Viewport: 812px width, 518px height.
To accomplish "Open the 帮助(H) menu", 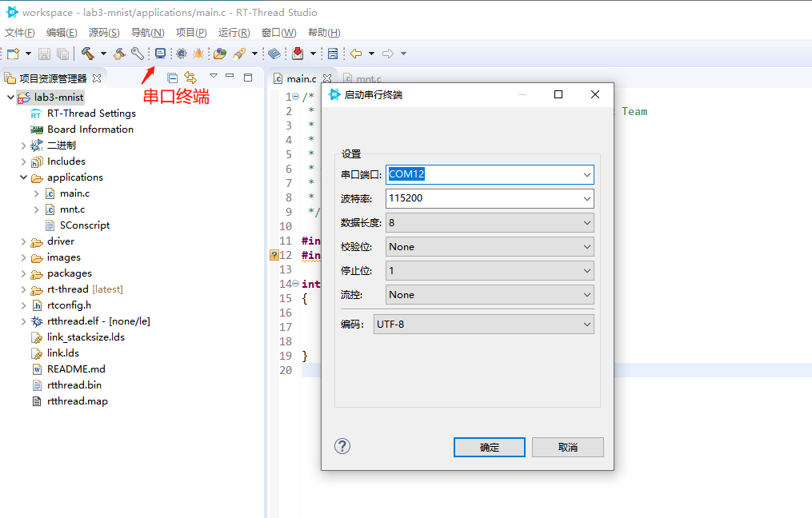I will tap(324, 33).
